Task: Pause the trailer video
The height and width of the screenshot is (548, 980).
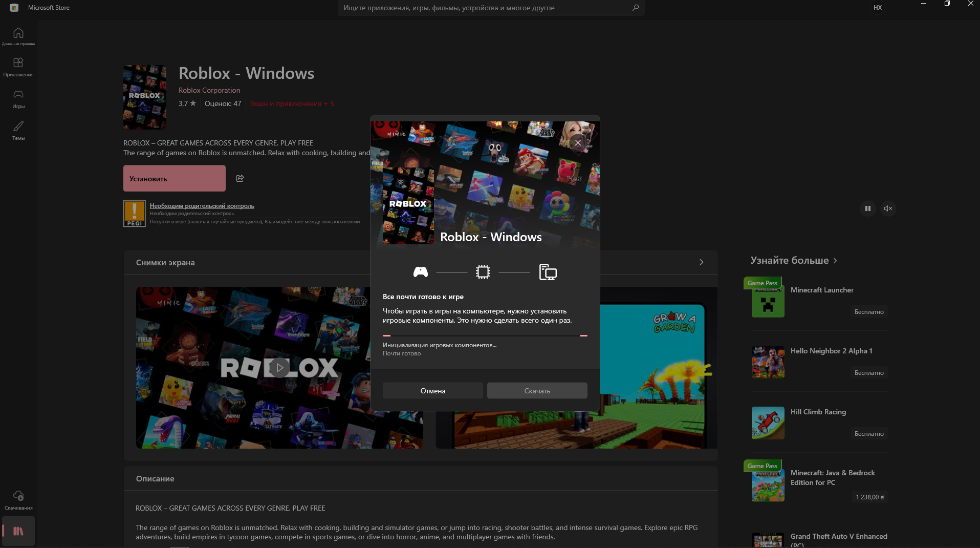Action: point(868,208)
